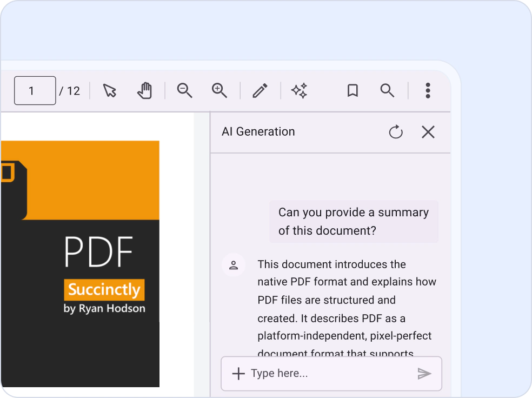Select the text selection cursor tool
Image resolution: width=532 pixels, height=398 pixels.
pos(110,91)
